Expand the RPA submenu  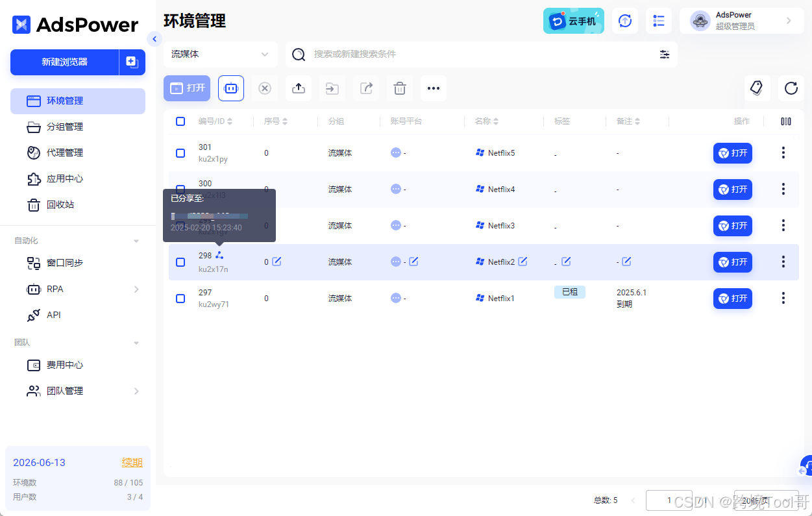(136, 289)
